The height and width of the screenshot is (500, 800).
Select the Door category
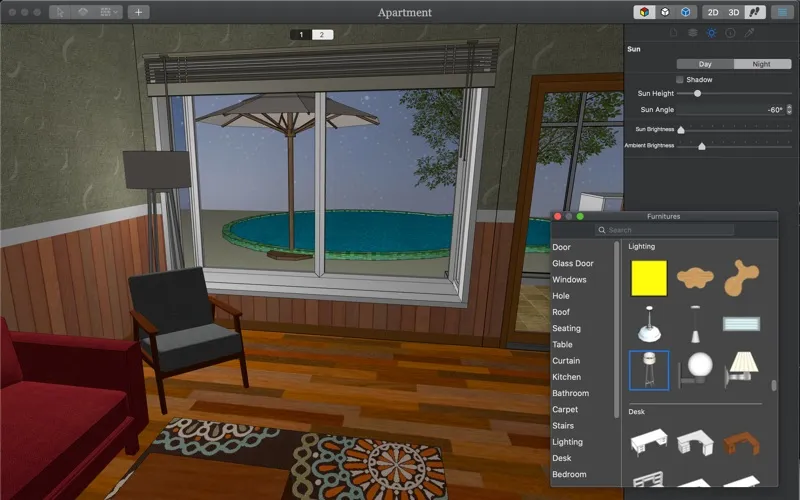561,247
